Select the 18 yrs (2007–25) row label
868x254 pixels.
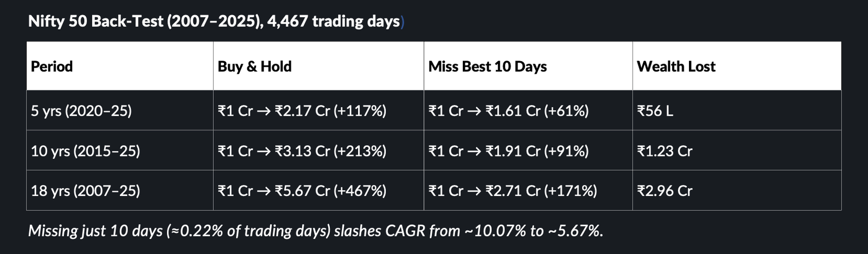click(86, 191)
